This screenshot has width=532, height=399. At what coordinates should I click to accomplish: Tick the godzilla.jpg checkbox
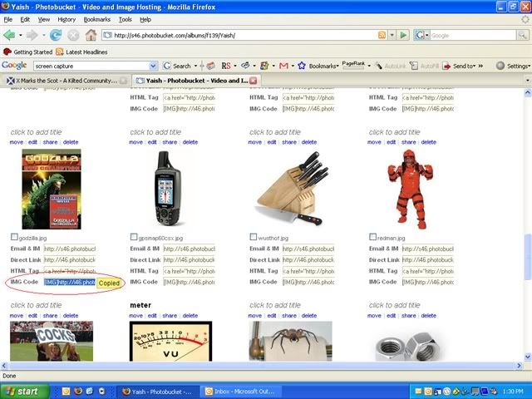click(x=14, y=238)
